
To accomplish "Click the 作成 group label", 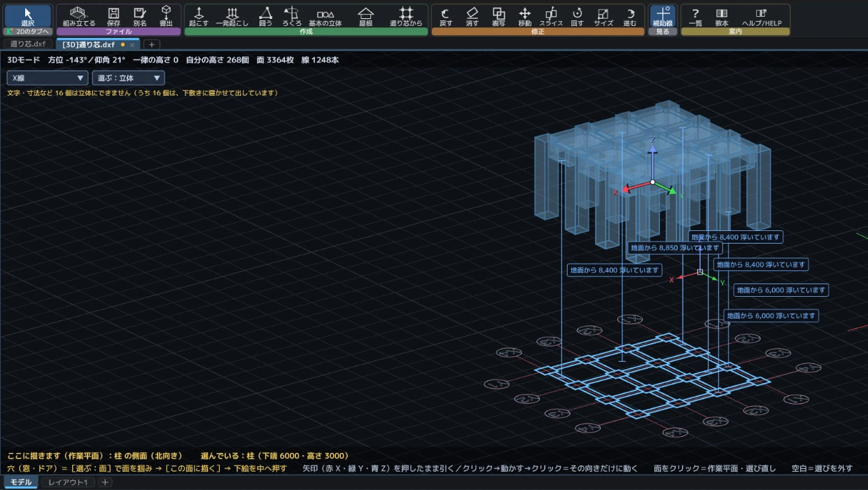I will [x=306, y=31].
